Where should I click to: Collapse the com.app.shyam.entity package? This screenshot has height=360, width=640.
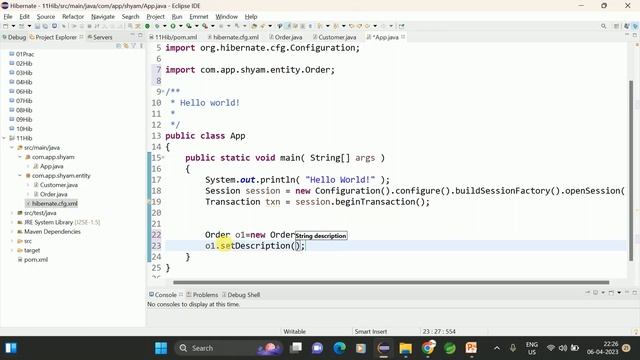[20, 176]
